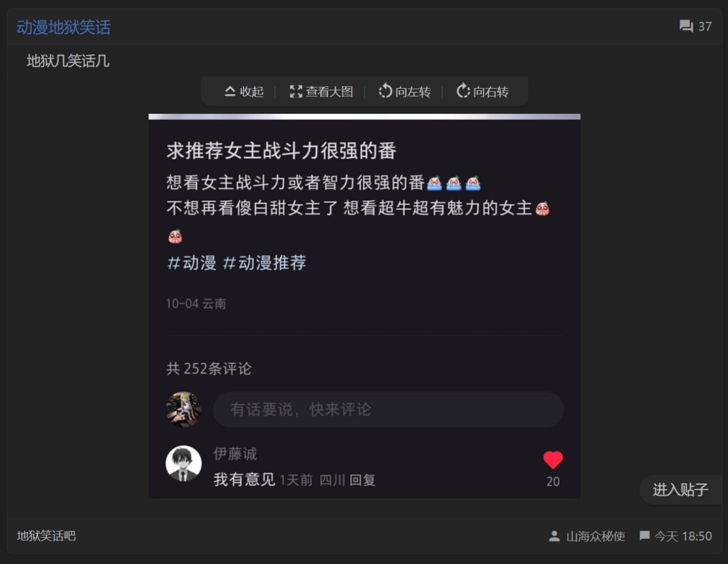Viewport: 728px width, 564px height.
Task: Click the 进入贴子 button
Action: (x=680, y=490)
